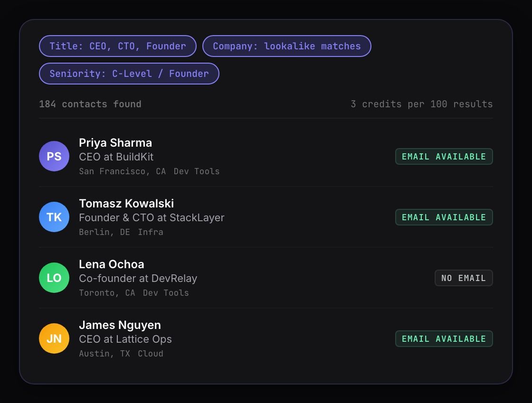The image size is (532, 403).
Task: Click Tomasz Kowalski's Email Available badge
Action: coord(444,217)
